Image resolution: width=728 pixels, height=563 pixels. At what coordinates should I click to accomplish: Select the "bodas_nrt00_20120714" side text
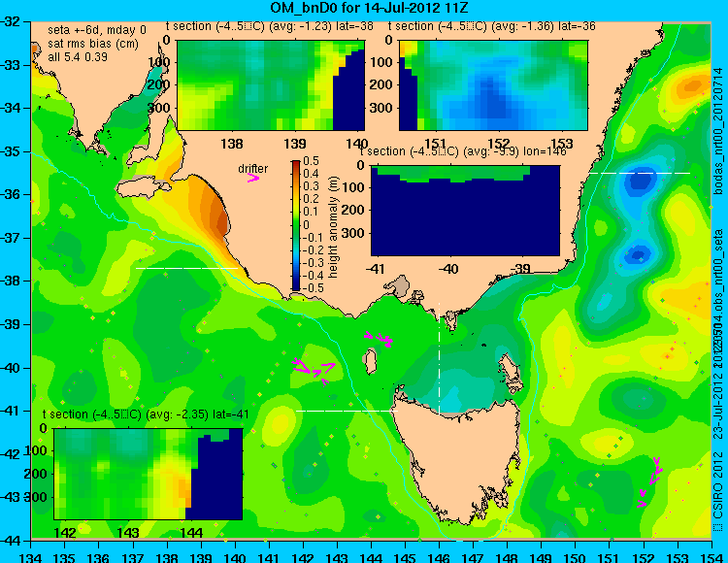tap(718, 130)
